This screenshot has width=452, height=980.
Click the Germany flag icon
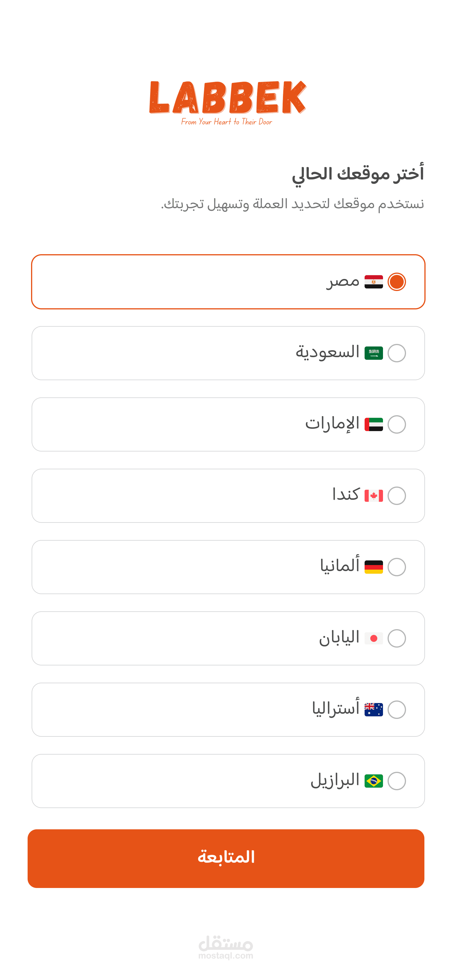tap(373, 567)
